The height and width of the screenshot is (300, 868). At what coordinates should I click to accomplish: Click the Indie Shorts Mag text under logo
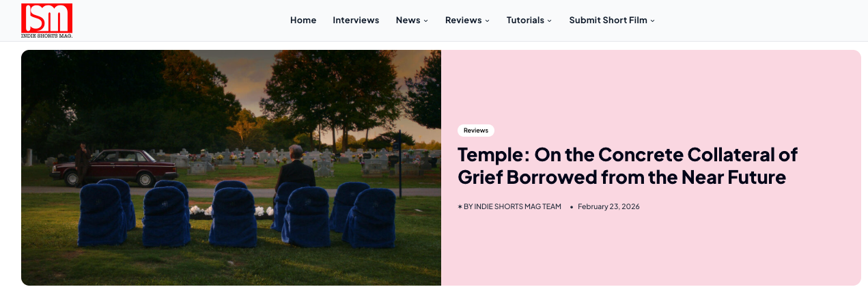tap(46, 36)
